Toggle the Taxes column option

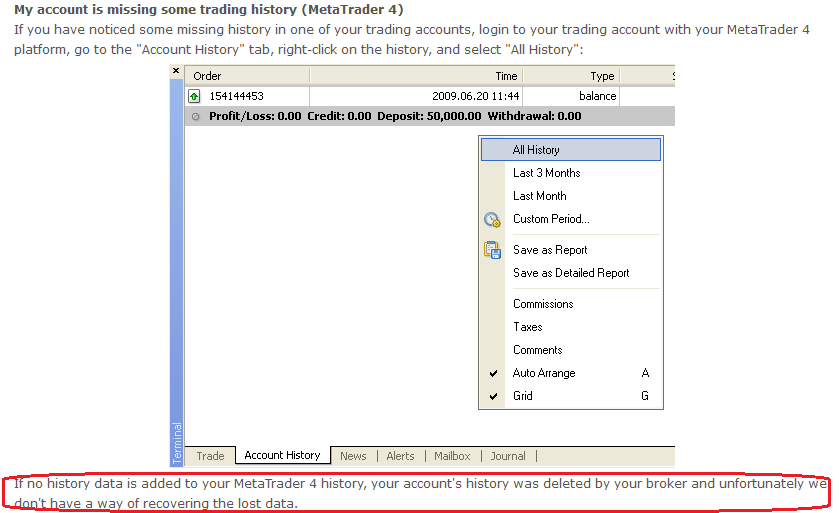click(x=571, y=327)
